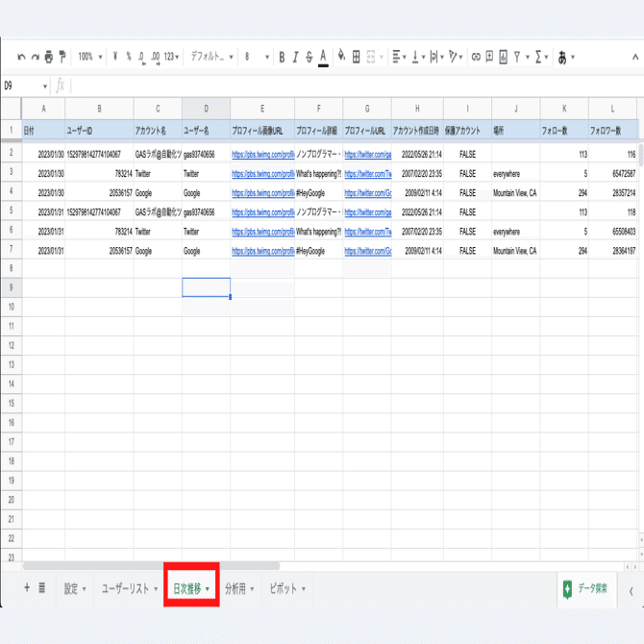Select column D header

pyautogui.click(x=207, y=109)
